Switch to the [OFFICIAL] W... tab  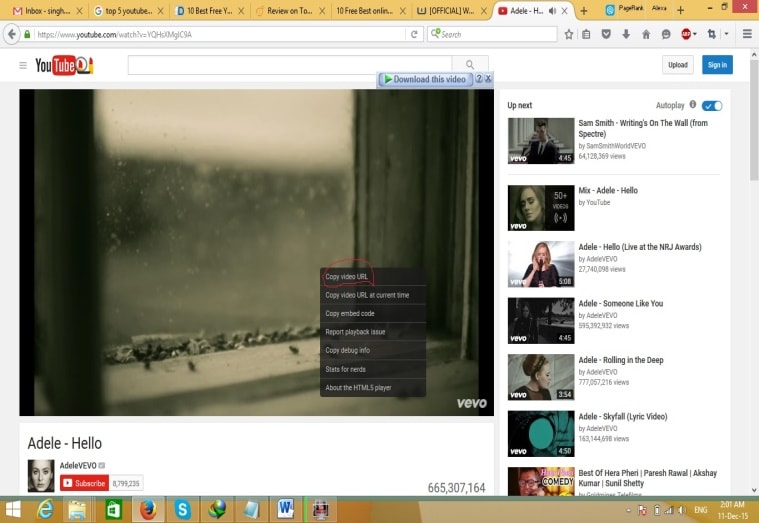click(x=451, y=11)
